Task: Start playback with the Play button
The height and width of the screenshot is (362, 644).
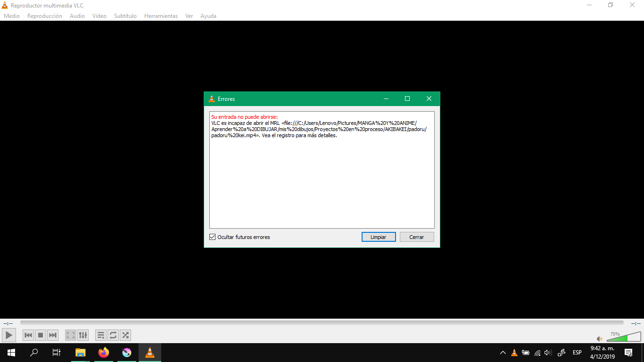Action: (9, 335)
